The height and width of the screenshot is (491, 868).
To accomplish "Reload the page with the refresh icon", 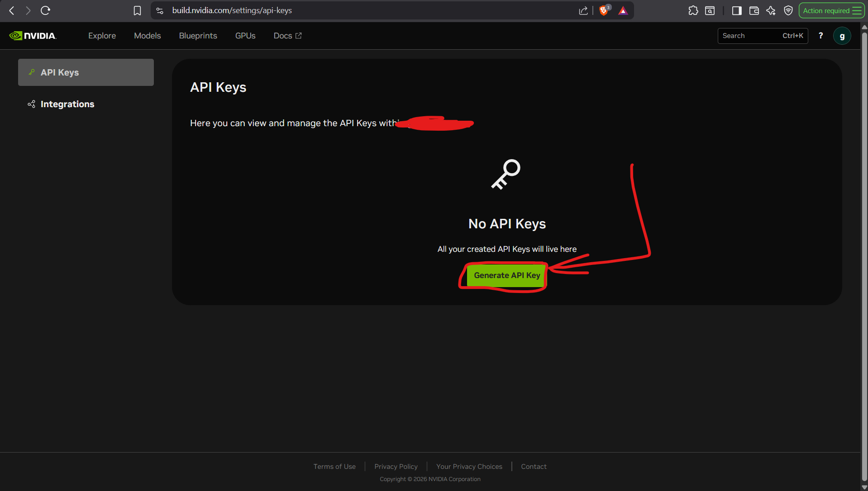I will pos(45,10).
